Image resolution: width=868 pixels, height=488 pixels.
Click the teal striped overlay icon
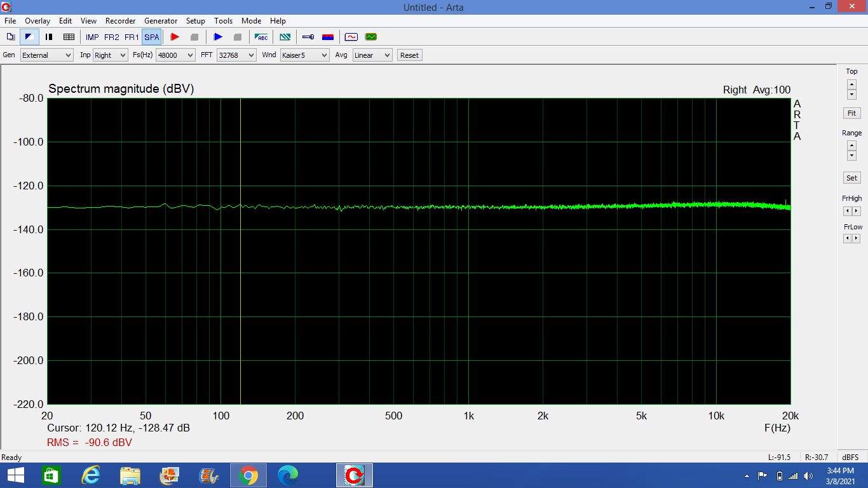click(x=285, y=37)
